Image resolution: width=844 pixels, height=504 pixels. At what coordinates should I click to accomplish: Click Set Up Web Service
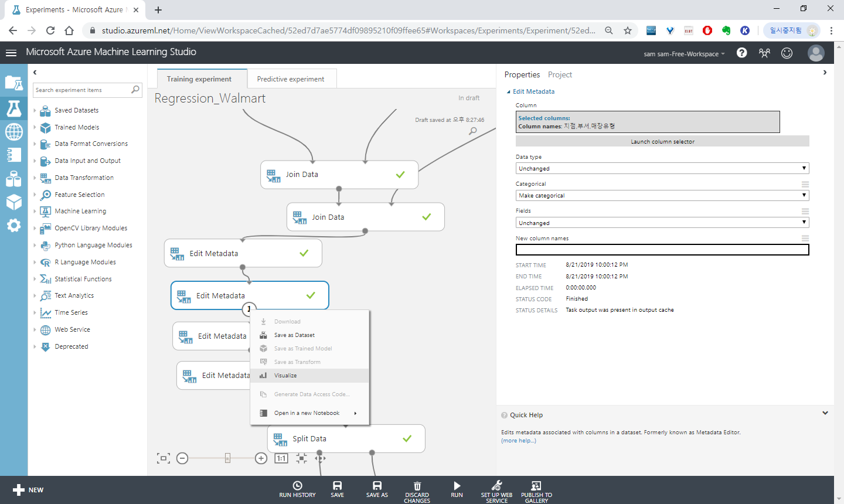(x=496, y=492)
